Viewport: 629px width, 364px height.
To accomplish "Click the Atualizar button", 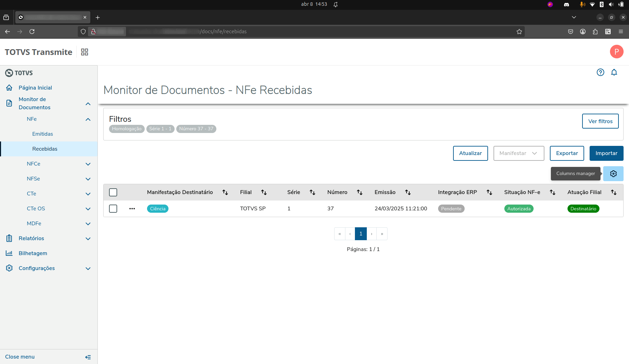I will [x=470, y=153].
